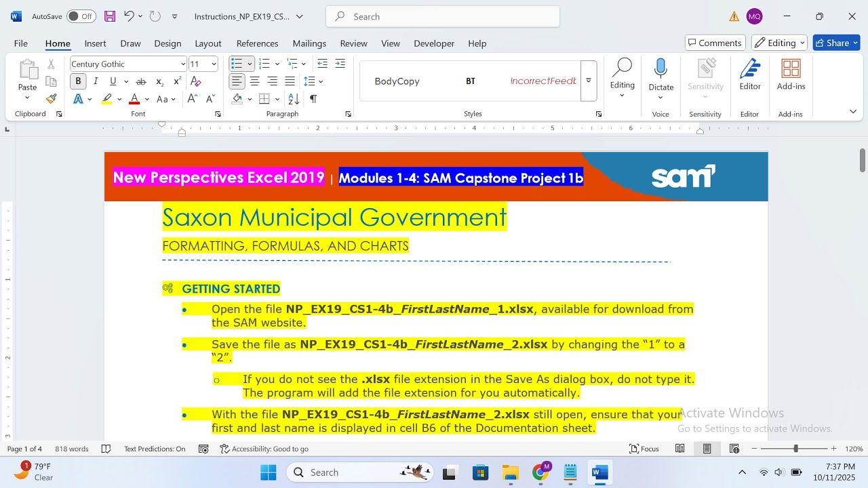This screenshot has width=868, height=488.
Task: Expand the document name dropdown
Action: (x=300, y=16)
